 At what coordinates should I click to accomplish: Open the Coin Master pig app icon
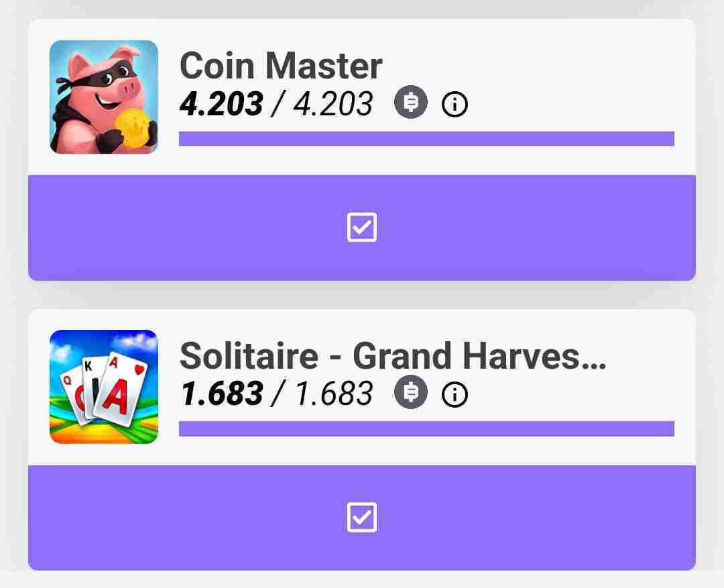coord(104,97)
